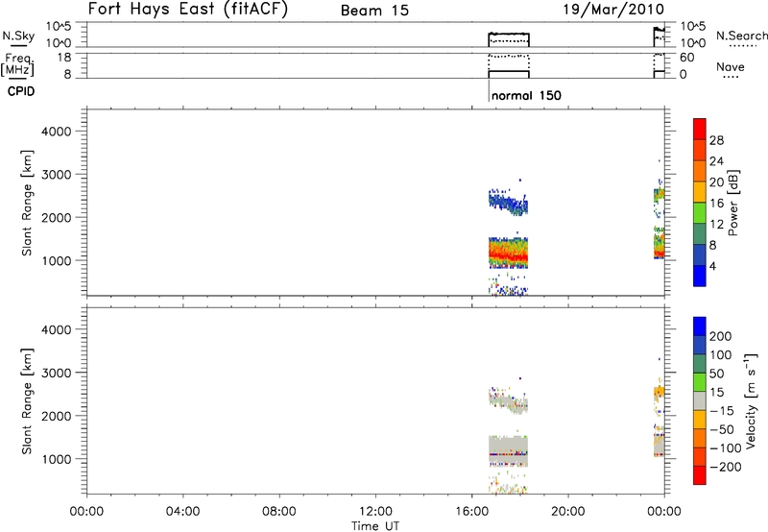768x532 pixels.
Task: Click the solid frequency line in Freq panel
Action: click(509, 71)
